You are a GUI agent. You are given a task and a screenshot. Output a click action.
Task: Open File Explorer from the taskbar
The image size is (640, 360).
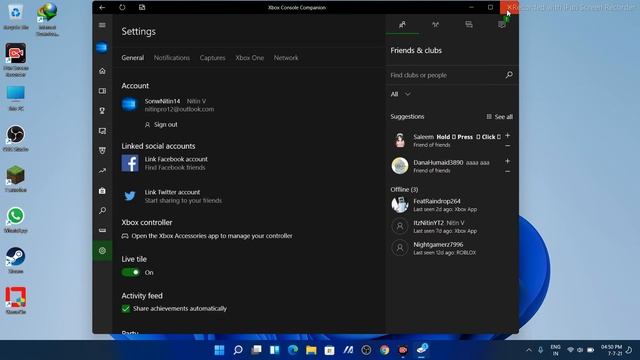pyautogui.click(x=311, y=350)
